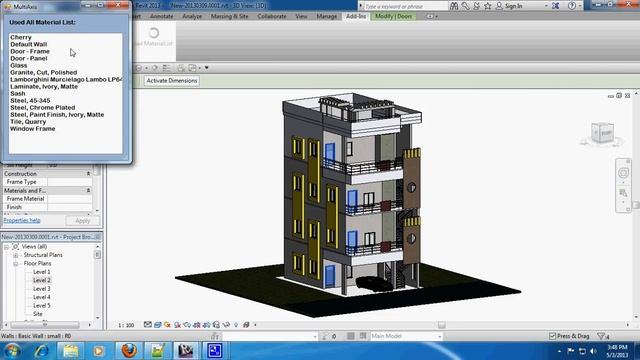Open the Analyze ribbon tab
Screen dimensions: 640x360
tap(192, 16)
